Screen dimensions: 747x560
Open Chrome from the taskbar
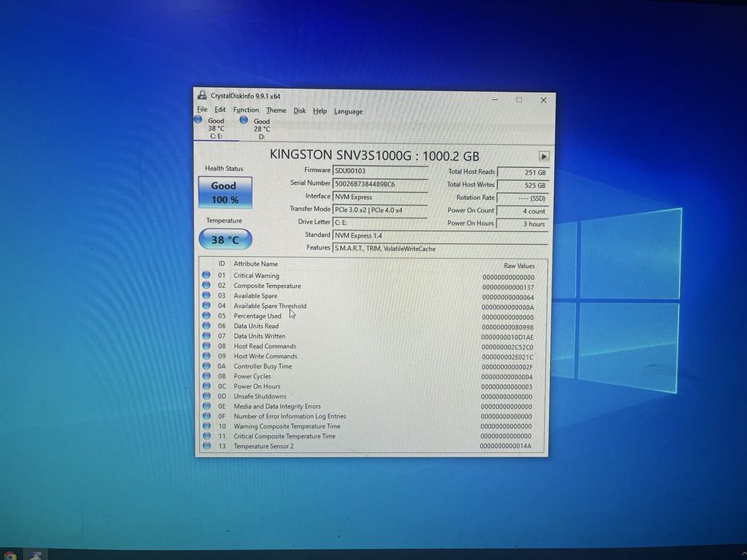tap(9, 555)
